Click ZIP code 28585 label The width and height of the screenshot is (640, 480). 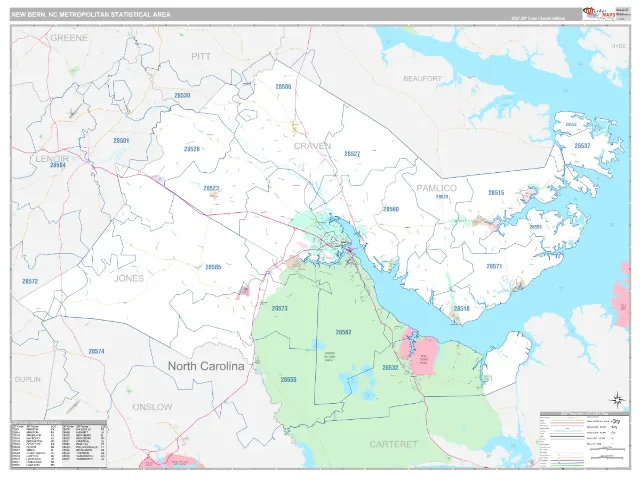click(213, 267)
